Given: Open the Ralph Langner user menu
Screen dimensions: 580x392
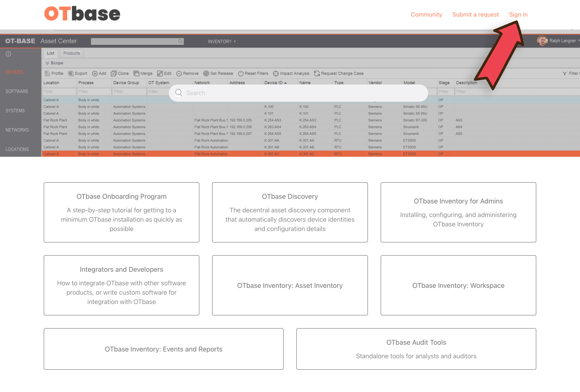Looking at the screenshot, I should coord(564,41).
